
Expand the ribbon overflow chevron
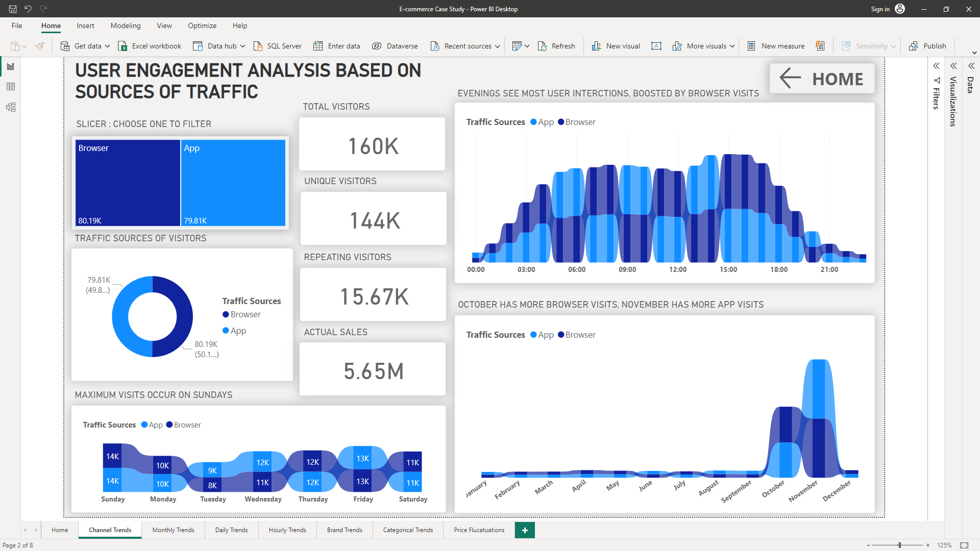pyautogui.click(x=974, y=53)
